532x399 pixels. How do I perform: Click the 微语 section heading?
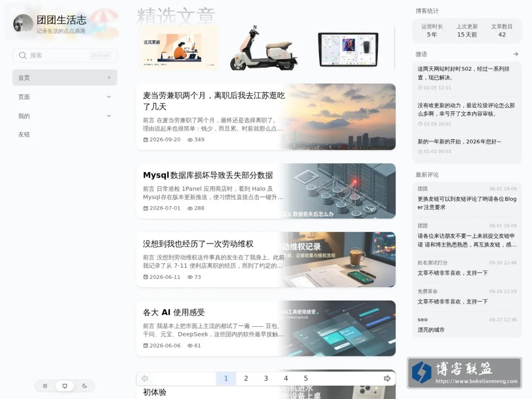coord(421,54)
